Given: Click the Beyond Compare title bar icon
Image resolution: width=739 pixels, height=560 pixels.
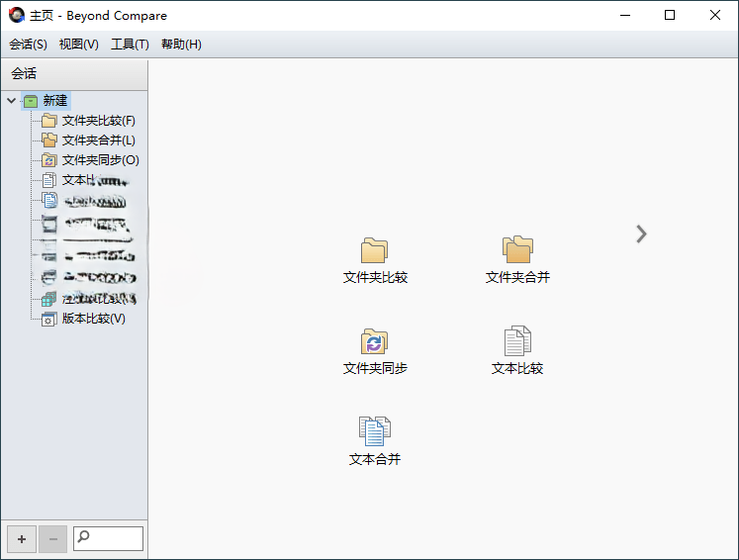Looking at the screenshot, I should point(17,15).
